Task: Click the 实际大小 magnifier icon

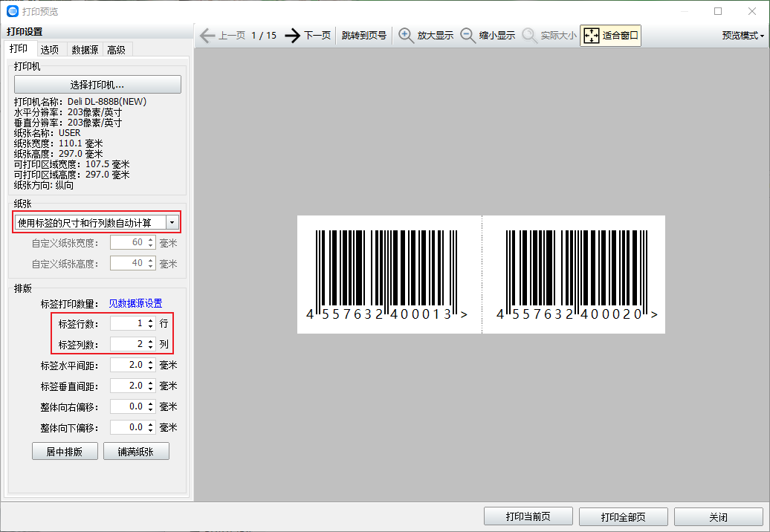Action: click(x=529, y=36)
